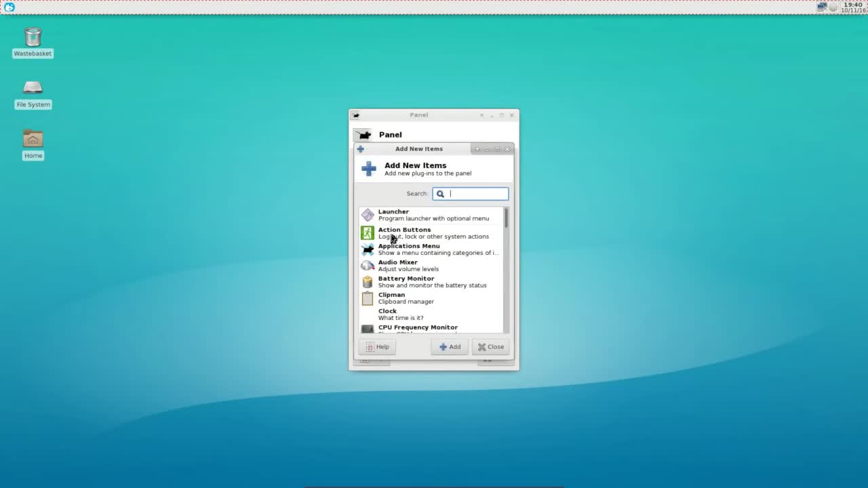Open the Xfce applications menu in top panel
The width and height of the screenshot is (868, 488).
click(x=9, y=7)
